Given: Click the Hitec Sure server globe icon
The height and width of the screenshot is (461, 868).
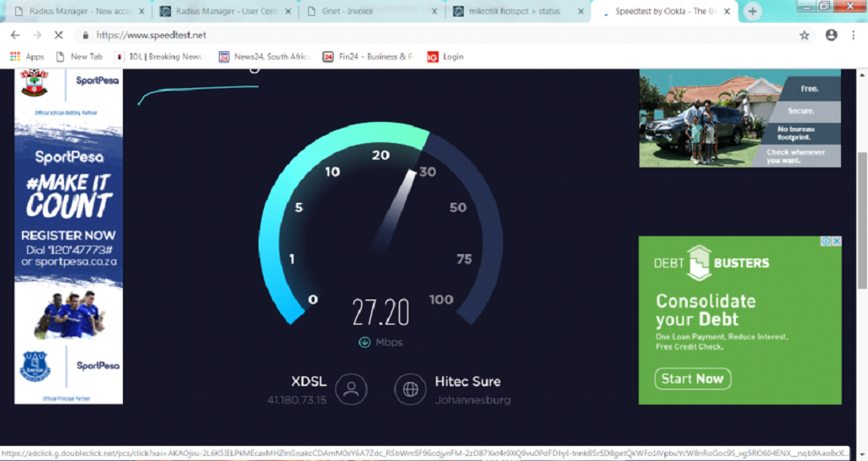Looking at the screenshot, I should 410,389.
